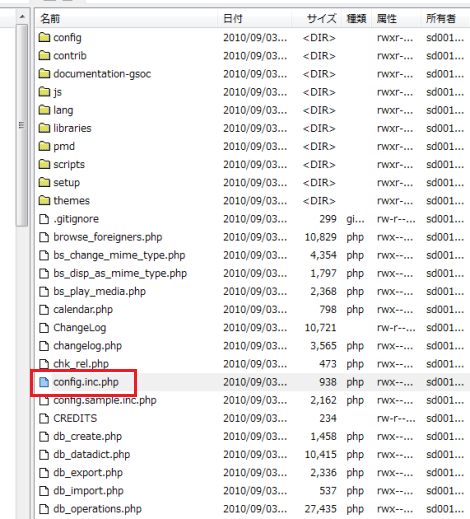Click the js folder icon
This screenshot has width=470, height=519.
point(44,92)
